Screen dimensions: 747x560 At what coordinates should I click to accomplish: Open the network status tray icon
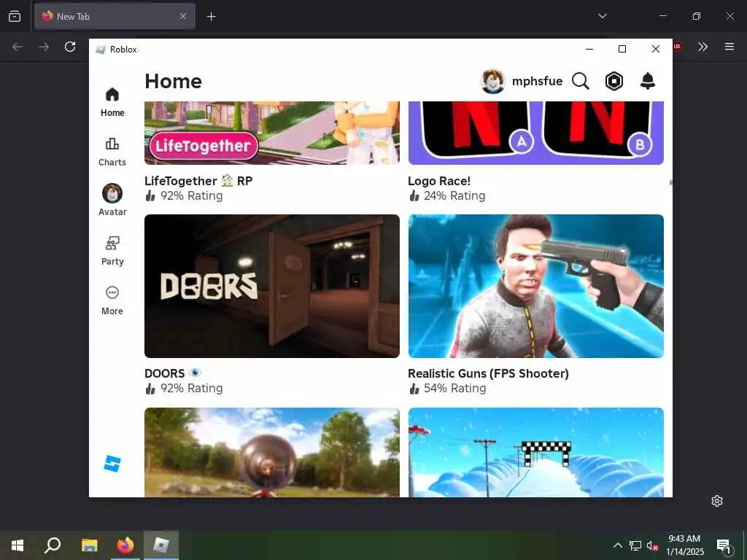[x=635, y=545]
